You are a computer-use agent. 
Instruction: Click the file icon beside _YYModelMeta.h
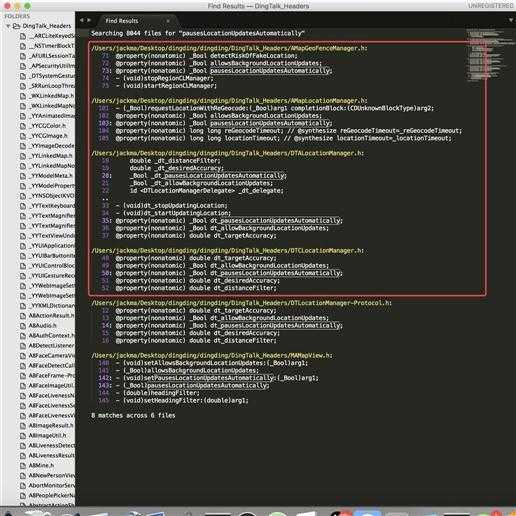(x=23, y=176)
